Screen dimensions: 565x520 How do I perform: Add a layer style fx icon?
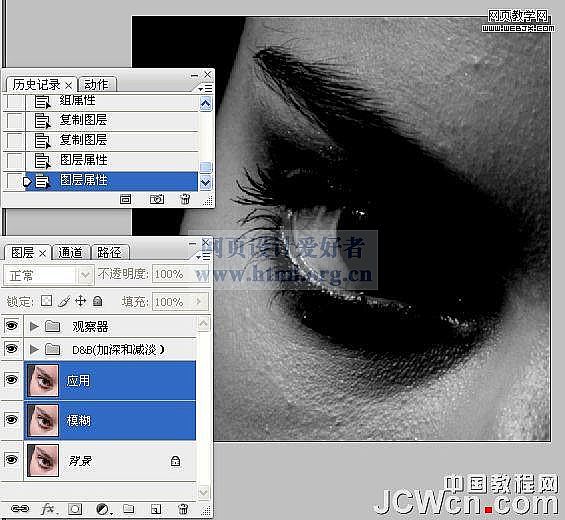point(48,508)
